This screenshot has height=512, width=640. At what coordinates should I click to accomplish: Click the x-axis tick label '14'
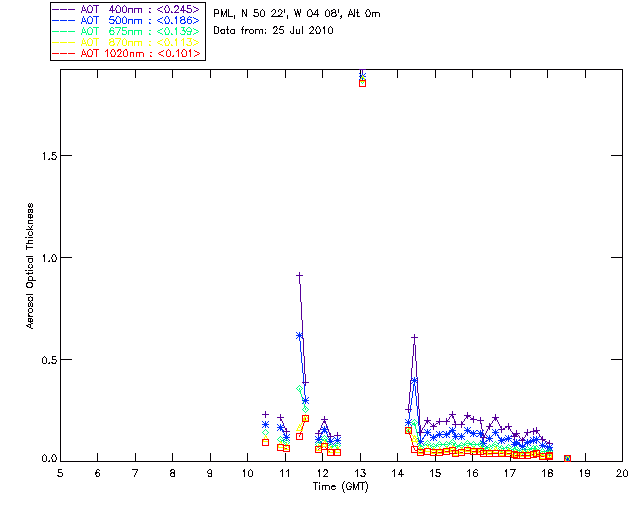398,473
